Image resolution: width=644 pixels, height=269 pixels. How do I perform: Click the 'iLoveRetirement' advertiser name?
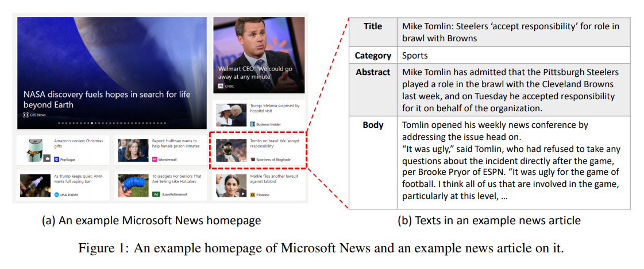174,194
